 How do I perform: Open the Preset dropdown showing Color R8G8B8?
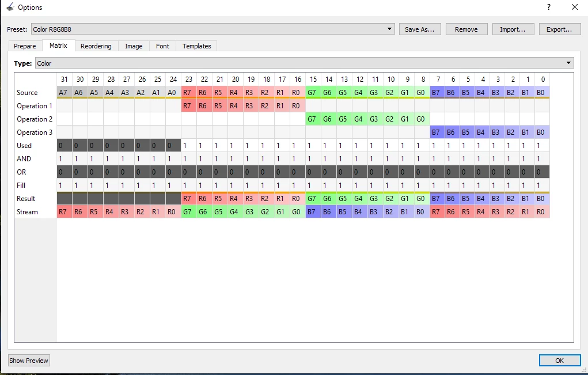click(213, 29)
